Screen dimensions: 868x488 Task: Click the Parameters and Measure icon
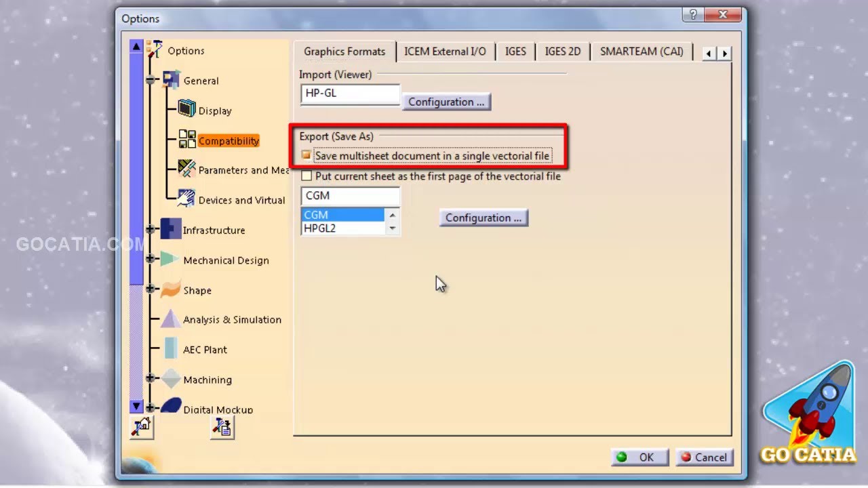coord(186,169)
